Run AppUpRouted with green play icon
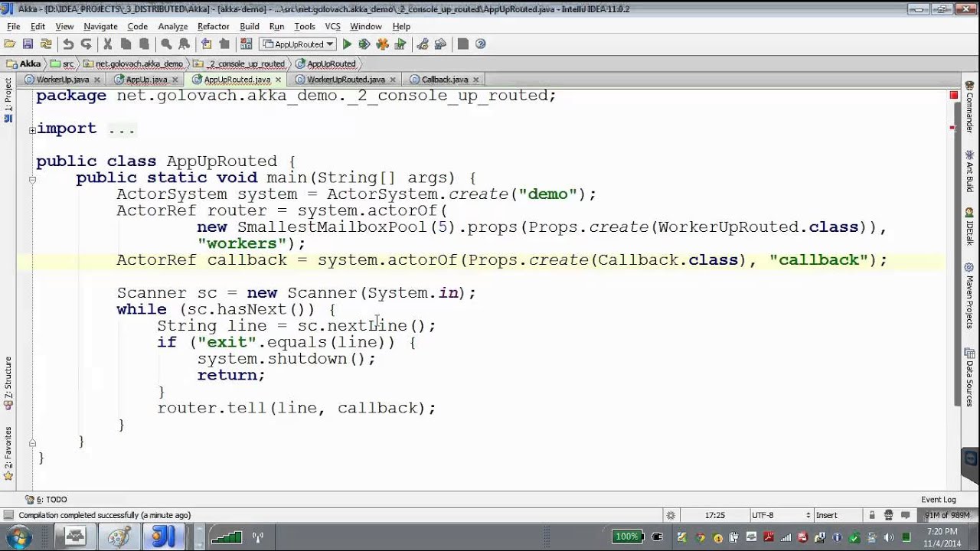 click(347, 44)
